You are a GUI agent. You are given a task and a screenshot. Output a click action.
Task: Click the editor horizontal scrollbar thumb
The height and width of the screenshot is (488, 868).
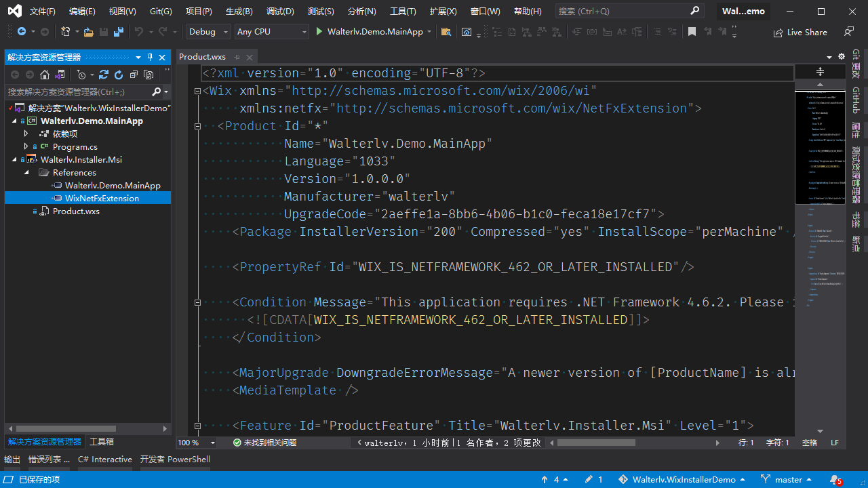pyautogui.click(x=596, y=443)
